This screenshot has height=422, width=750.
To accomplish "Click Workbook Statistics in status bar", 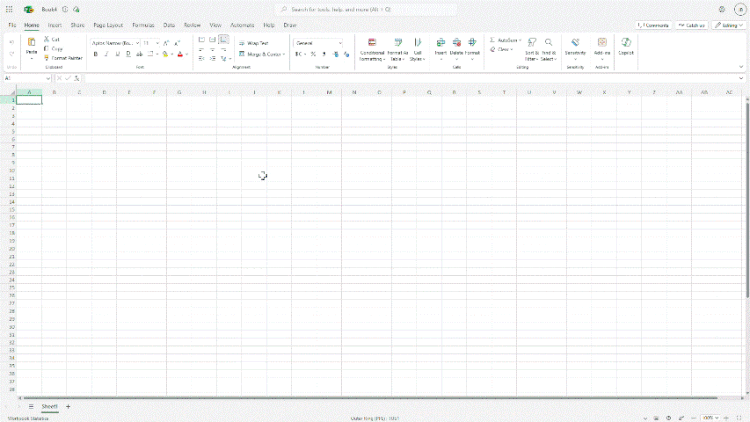I will (28, 418).
